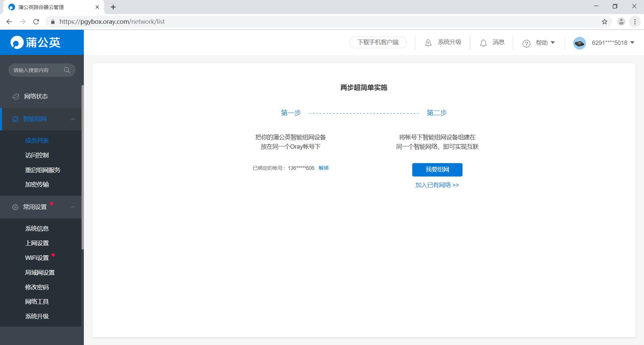Click the sidebar search magnifier icon

pos(67,70)
